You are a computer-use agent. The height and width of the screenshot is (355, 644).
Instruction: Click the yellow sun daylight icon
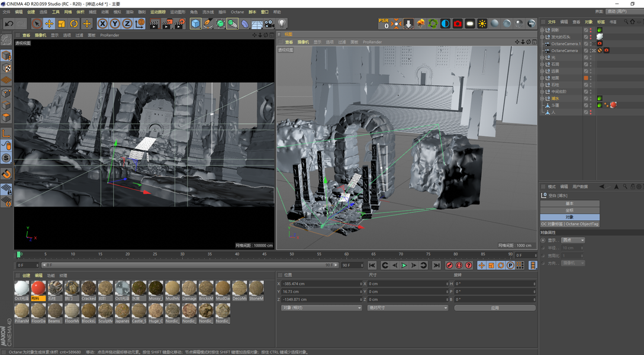tap(482, 24)
